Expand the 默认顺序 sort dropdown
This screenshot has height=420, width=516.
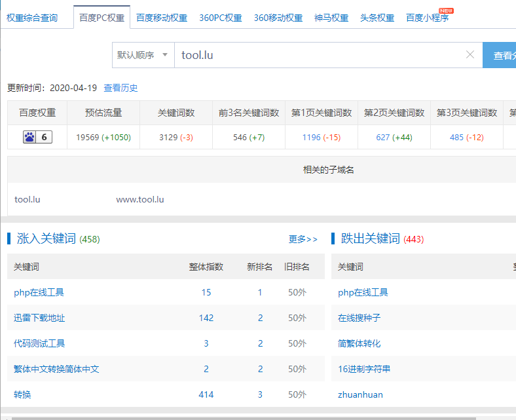(143, 55)
